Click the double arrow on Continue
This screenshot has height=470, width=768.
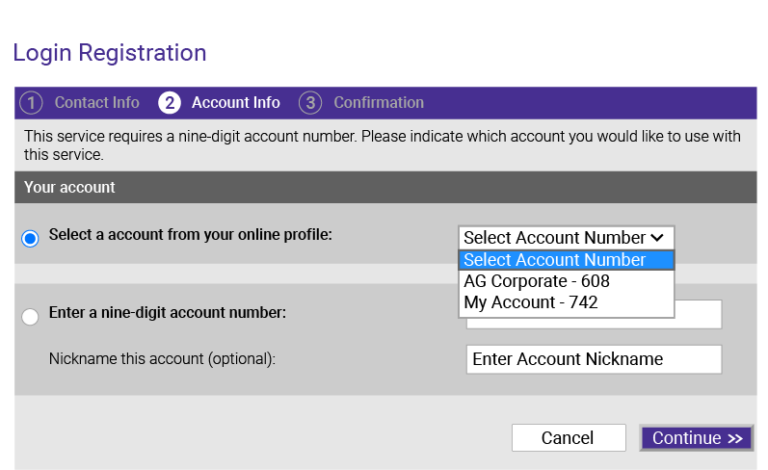coord(735,438)
